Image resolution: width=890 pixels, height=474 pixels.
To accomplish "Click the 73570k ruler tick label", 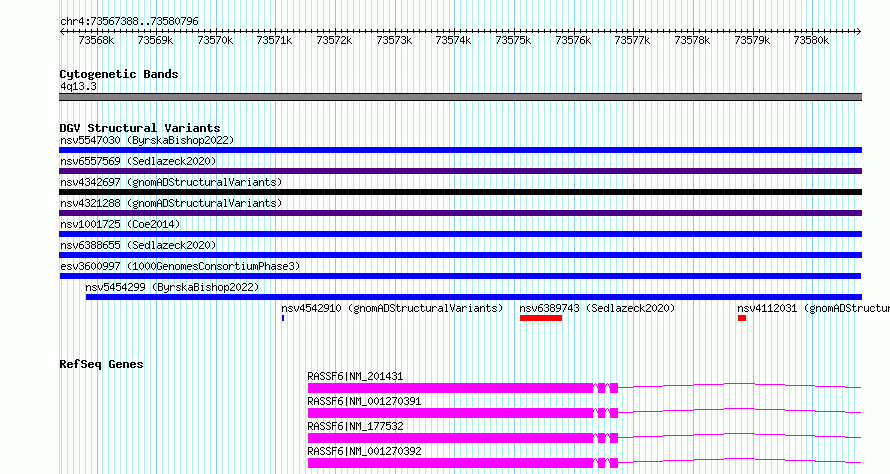I will click(215, 40).
